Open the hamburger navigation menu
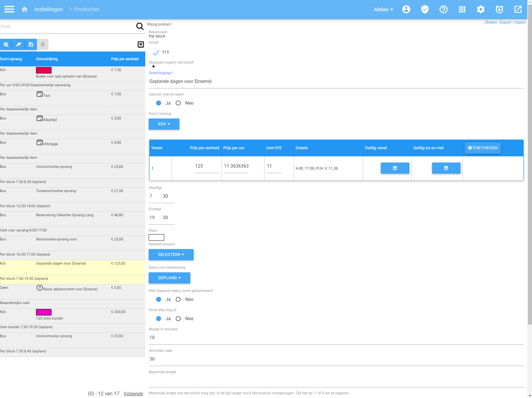The image size is (532, 398). point(9,9)
